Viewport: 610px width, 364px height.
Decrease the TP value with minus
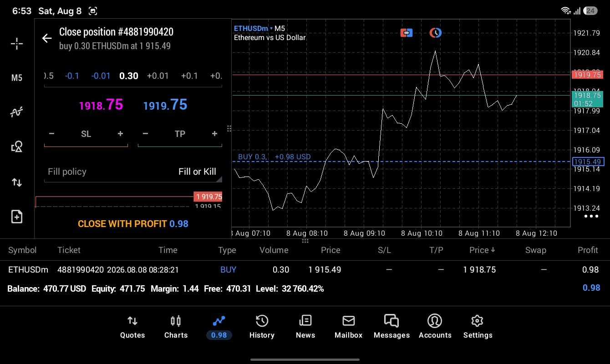(145, 134)
